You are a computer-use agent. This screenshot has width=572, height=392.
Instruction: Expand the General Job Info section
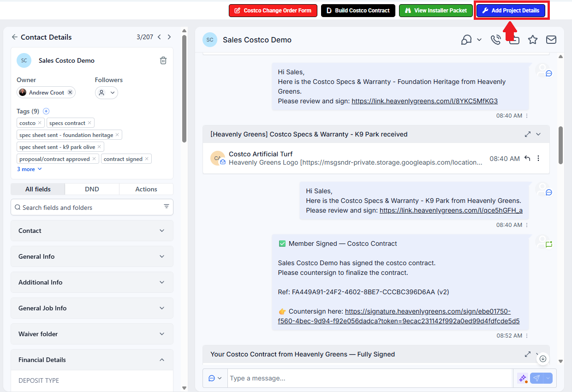point(92,308)
